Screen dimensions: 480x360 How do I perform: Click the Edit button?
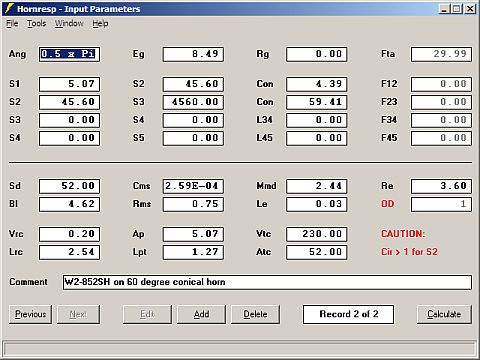click(x=147, y=314)
